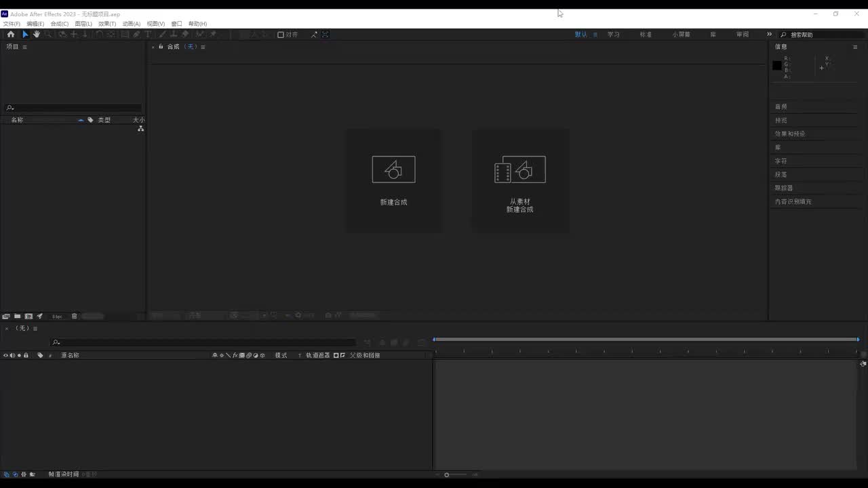Screen dimensions: 868x488
Task: Click the label tag icon in Project columns
Action: pos(90,120)
